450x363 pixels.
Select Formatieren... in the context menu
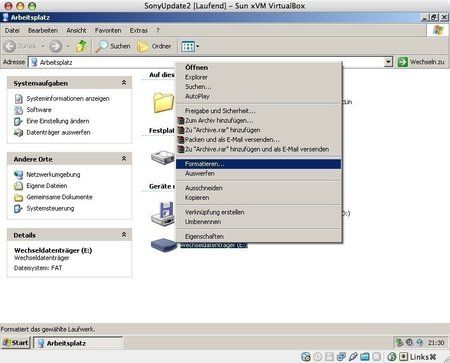(x=258, y=164)
